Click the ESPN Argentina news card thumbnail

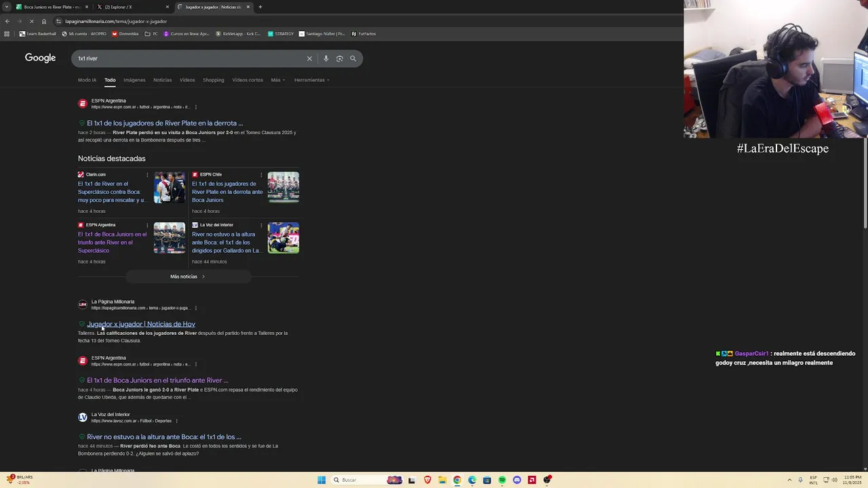[x=170, y=238]
